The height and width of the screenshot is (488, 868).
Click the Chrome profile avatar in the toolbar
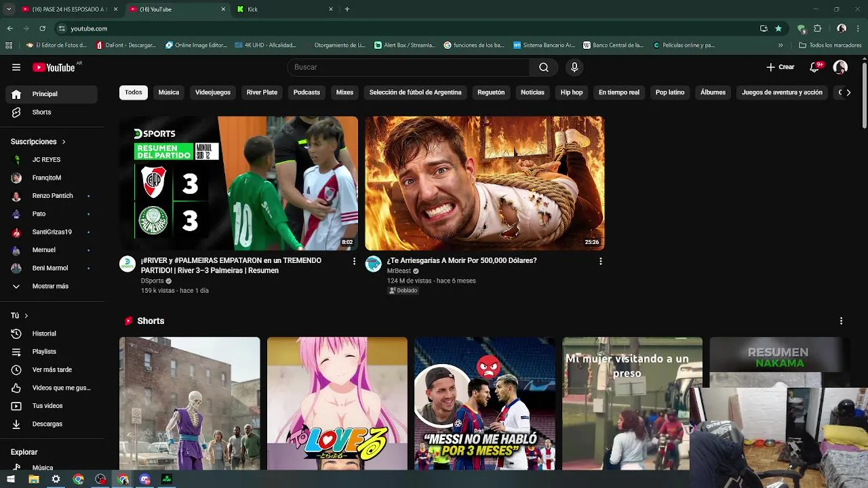coord(842,28)
